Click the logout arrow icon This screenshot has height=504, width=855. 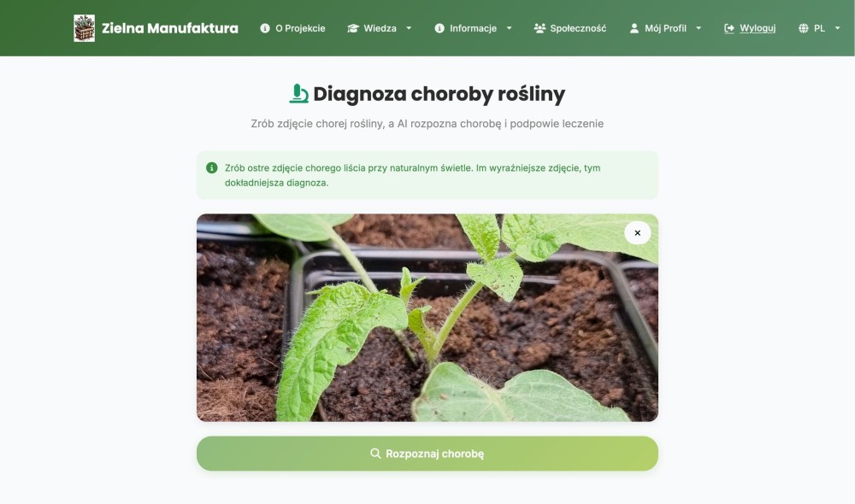[x=729, y=28]
